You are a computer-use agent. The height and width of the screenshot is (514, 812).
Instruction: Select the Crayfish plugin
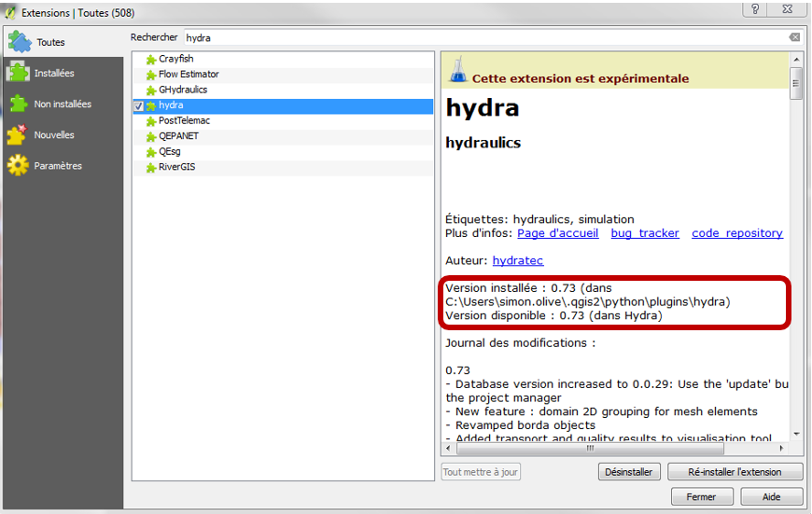[x=284, y=59]
